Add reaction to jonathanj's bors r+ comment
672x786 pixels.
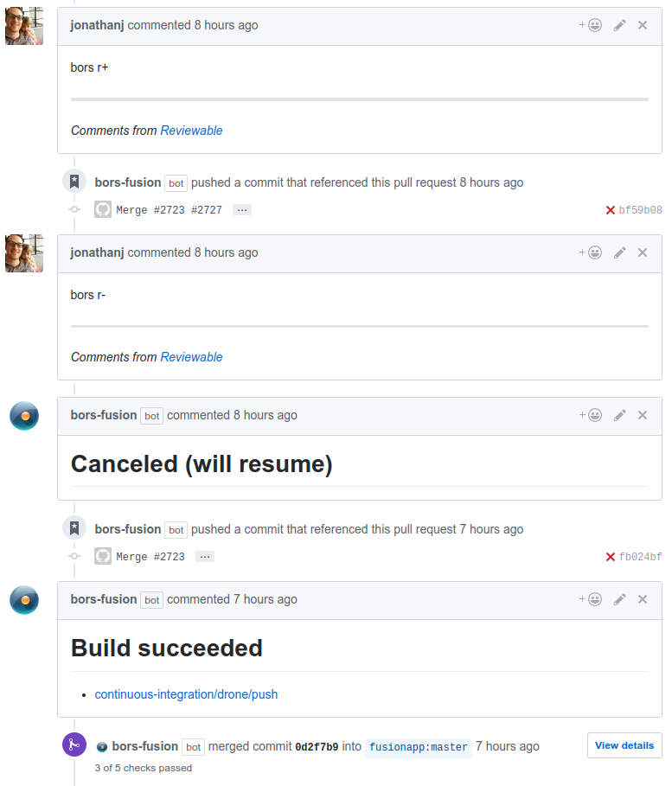(591, 25)
